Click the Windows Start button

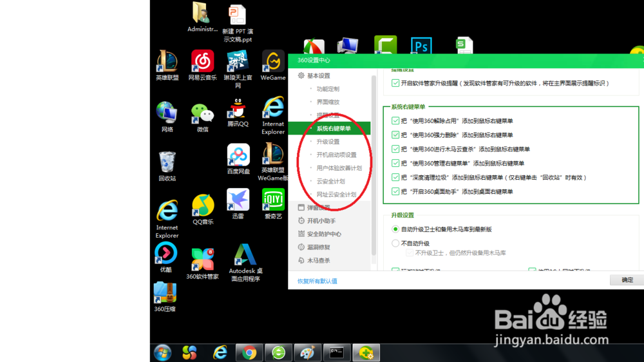pos(163,352)
